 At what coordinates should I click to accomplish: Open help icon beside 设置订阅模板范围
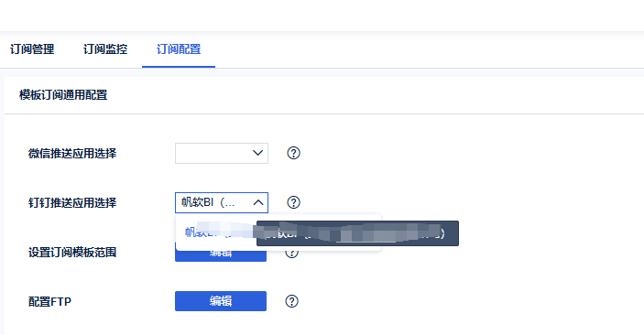pos(291,254)
